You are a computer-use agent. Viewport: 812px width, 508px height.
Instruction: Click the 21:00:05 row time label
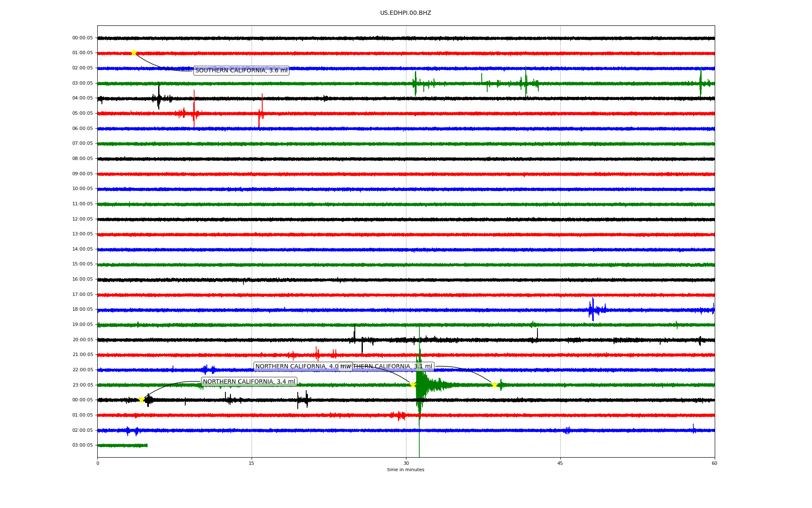(82, 355)
